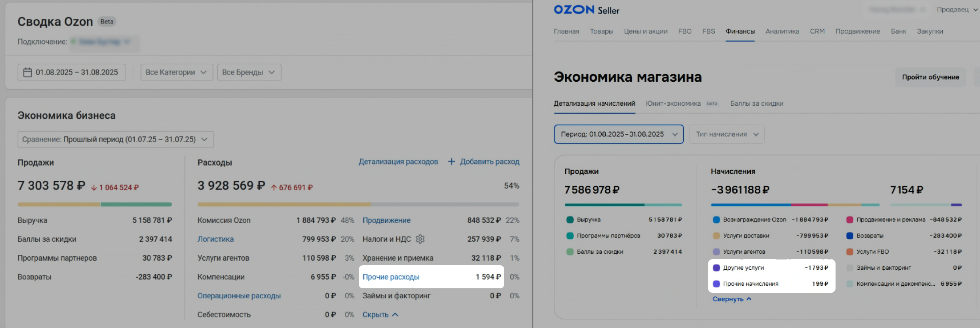Expand the Тип начисления filter
The height and width of the screenshot is (328, 980).
(727, 135)
